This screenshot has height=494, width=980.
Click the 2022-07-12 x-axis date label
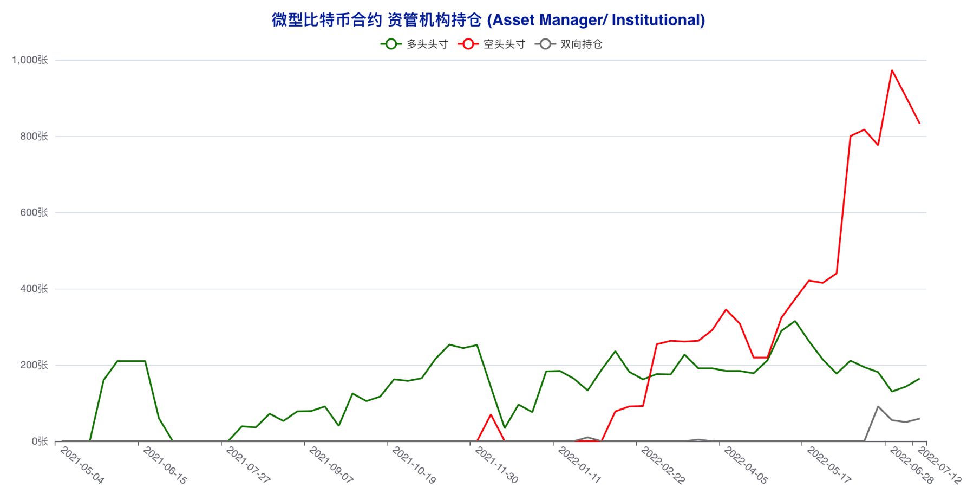pos(939,465)
